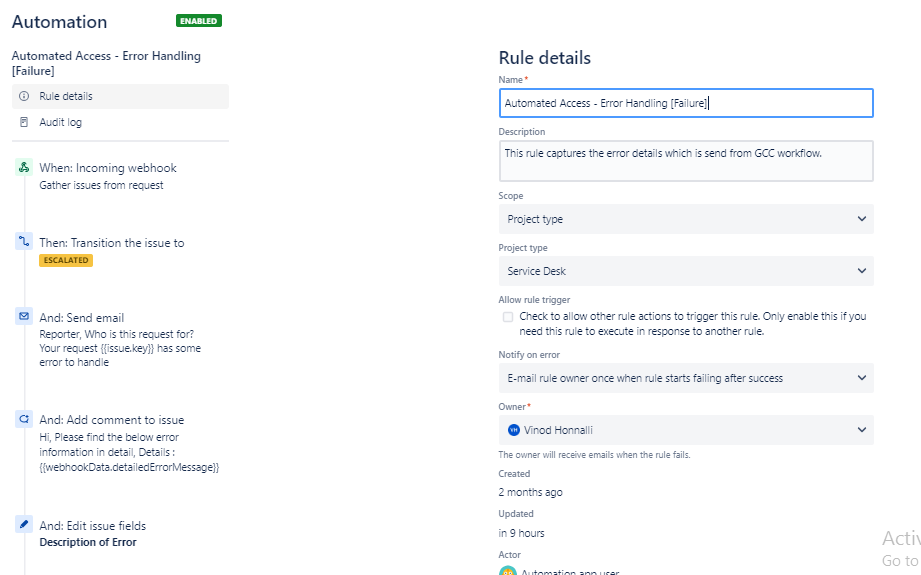Viewport: 921px width, 575px height.
Task: Open the Notify on error dropdown
Action: 686,378
